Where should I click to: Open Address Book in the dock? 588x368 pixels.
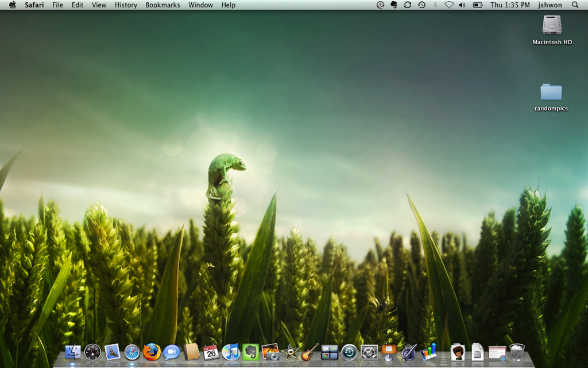[191, 352]
